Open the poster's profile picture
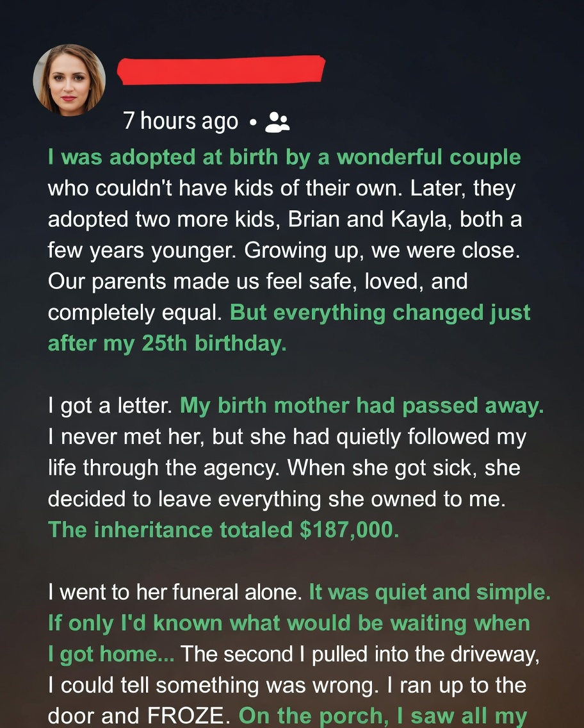The width and height of the screenshot is (584, 728). tap(69, 80)
